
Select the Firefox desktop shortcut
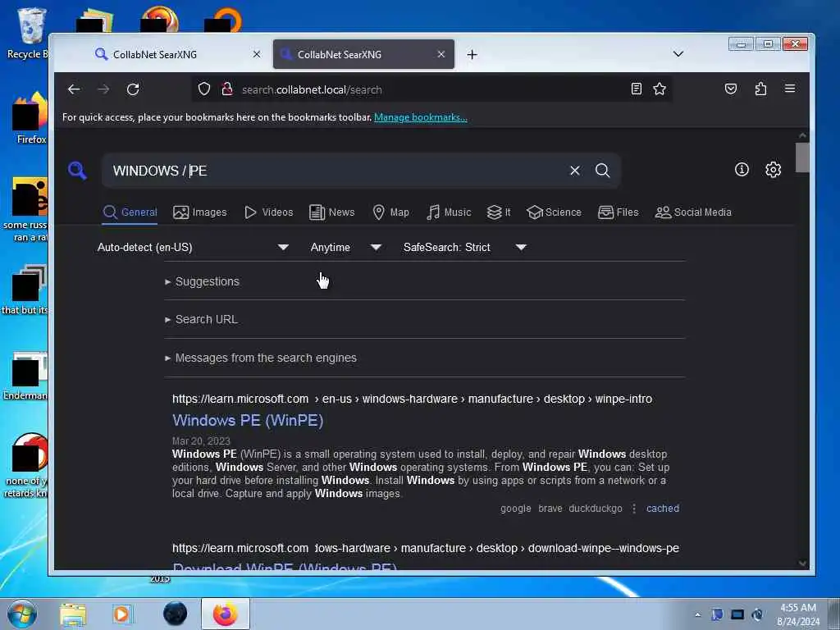[30, 119]
